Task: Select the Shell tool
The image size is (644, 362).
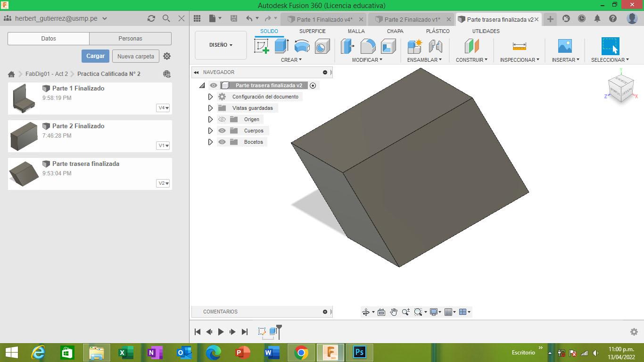Action: click(388, 46)
